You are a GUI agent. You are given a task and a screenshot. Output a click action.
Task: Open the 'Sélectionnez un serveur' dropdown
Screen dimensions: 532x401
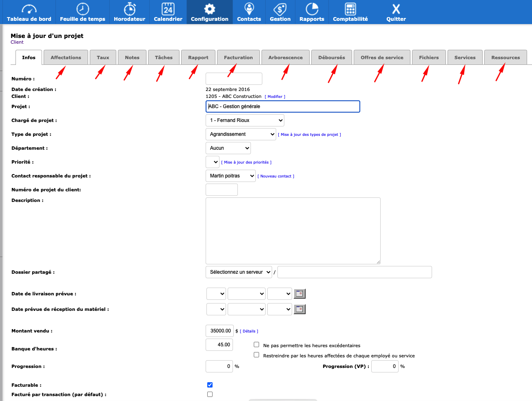(x=238, y=272)
